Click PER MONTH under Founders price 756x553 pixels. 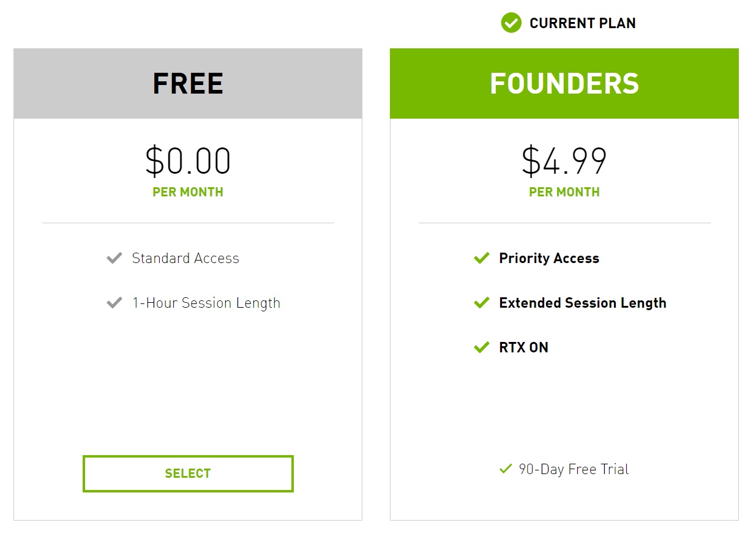pos(564,192)
